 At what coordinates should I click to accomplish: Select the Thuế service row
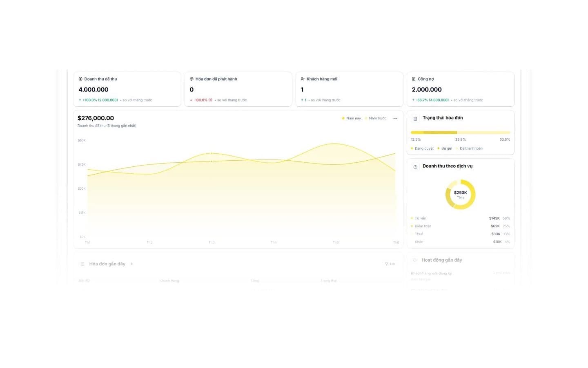click(x=461, y=234)
